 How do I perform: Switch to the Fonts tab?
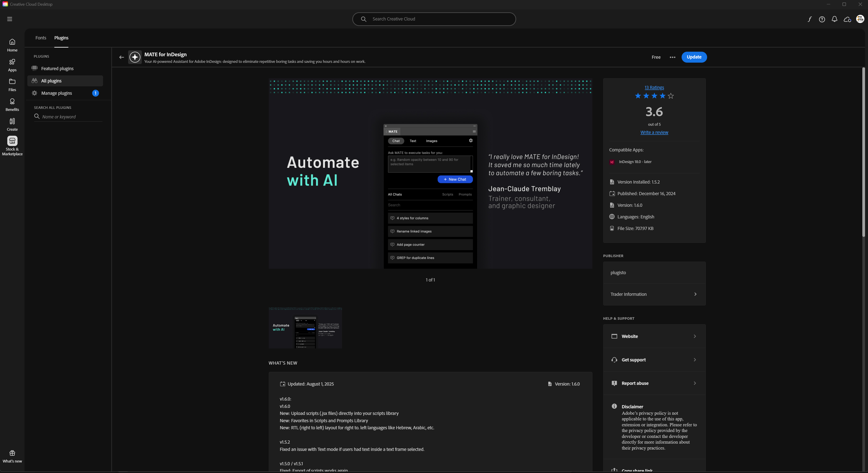(x=41, y=38)
